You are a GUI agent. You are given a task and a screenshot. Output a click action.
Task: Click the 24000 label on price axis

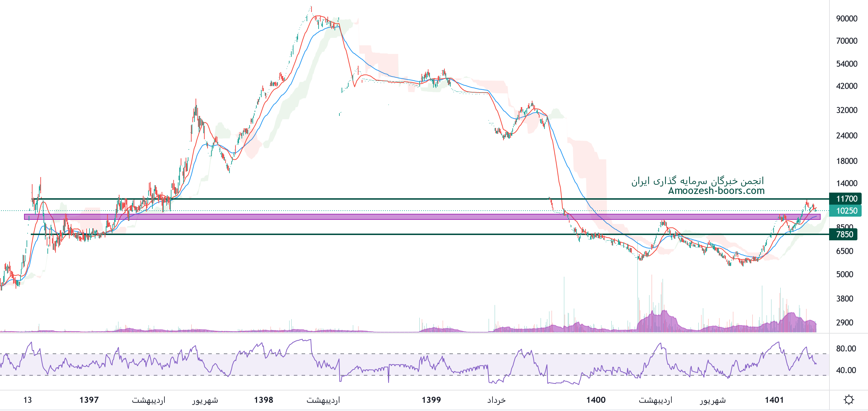846,136
